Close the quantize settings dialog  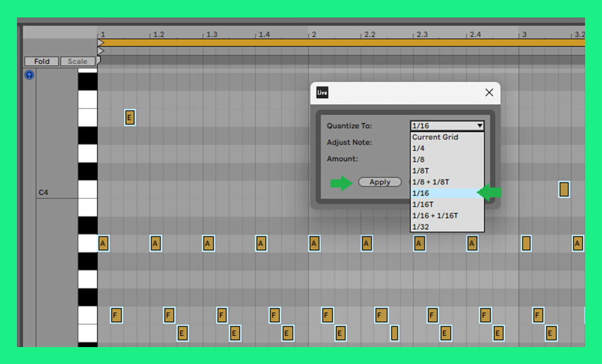489,93
